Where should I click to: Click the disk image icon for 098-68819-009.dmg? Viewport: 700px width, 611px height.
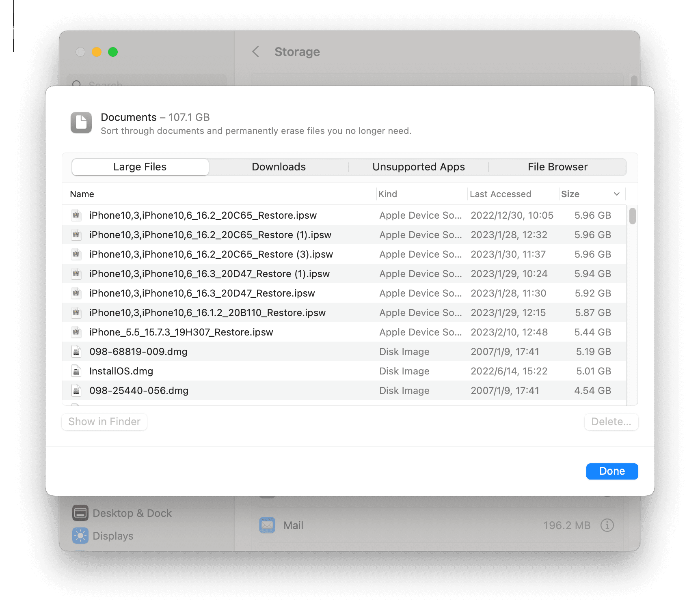(x=76, y=351)
